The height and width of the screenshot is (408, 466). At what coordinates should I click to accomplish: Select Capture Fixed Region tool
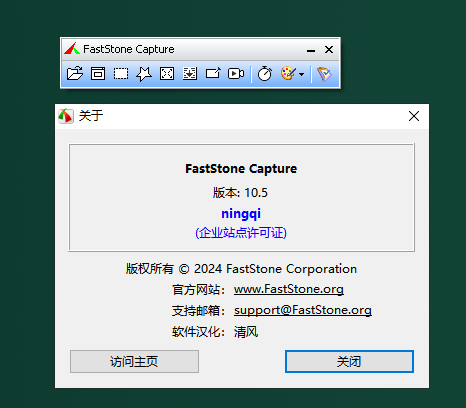(213, 73)
